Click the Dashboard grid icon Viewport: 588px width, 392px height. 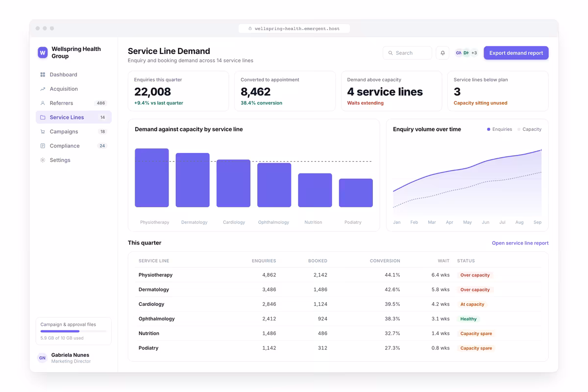pos(43,74)
